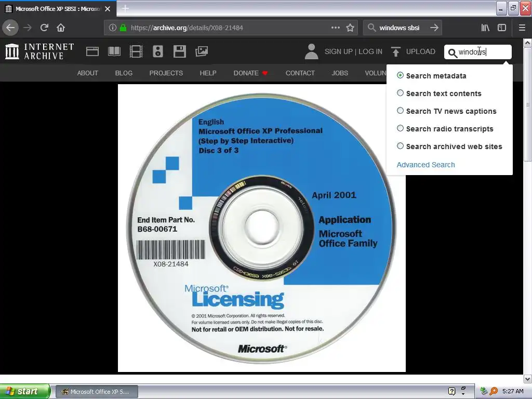Click the green padlock security icon
The height and width of the screenshot is (399, 532).
[123, 28]
